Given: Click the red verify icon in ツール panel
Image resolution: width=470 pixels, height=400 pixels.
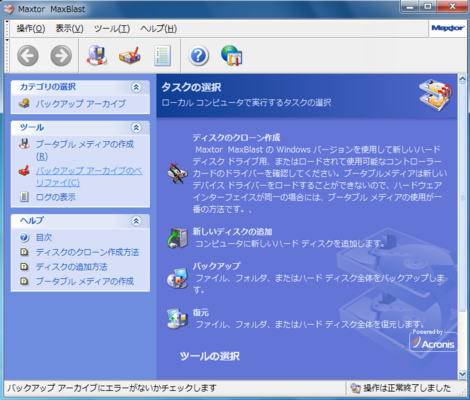Looking at the screenshot, I should [24, 171].
